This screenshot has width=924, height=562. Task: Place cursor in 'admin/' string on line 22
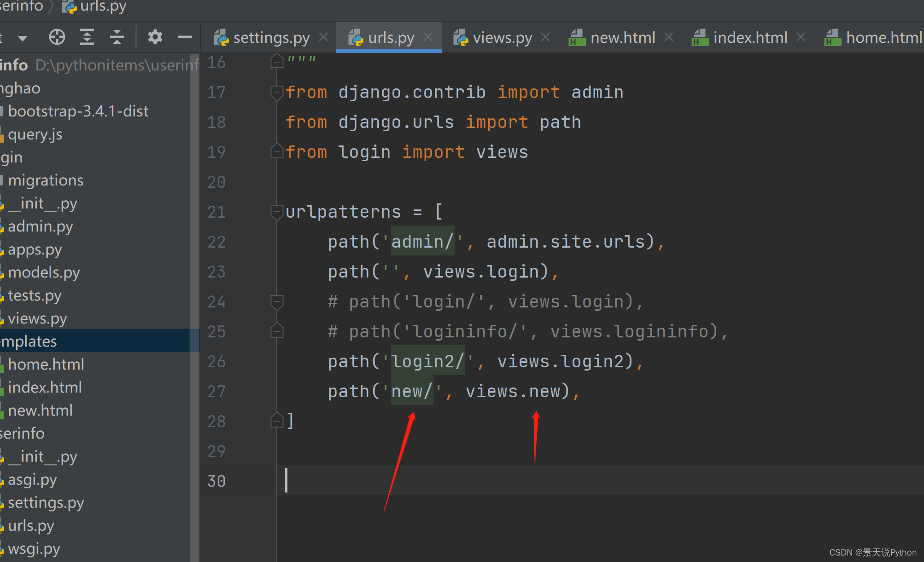pos(422,242)
